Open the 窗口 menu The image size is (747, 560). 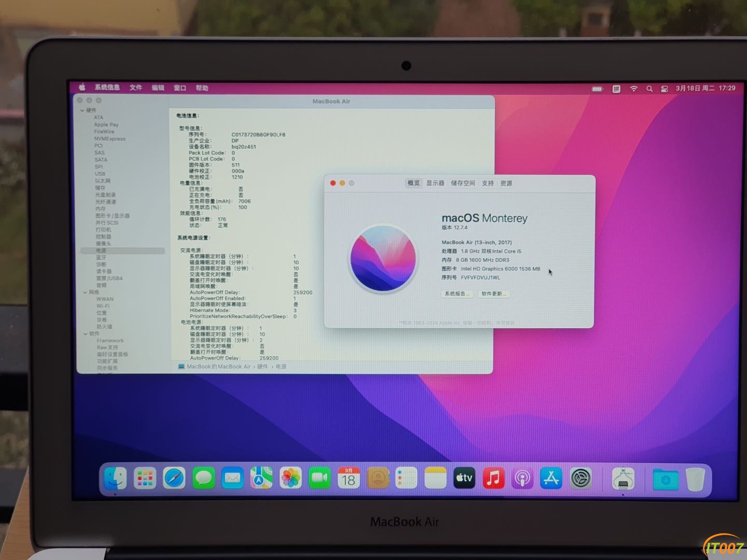tap(180, 88)
